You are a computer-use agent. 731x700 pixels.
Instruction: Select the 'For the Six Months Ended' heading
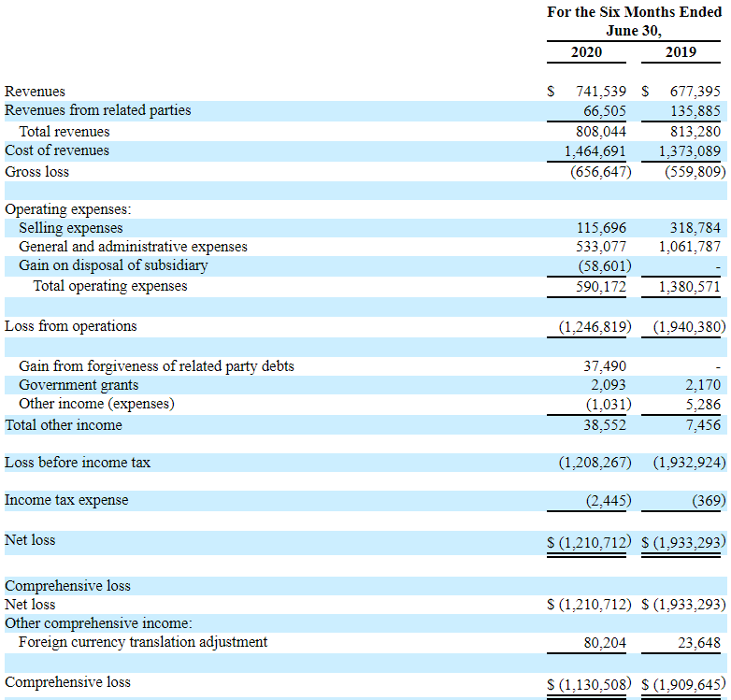pos(634,12)
